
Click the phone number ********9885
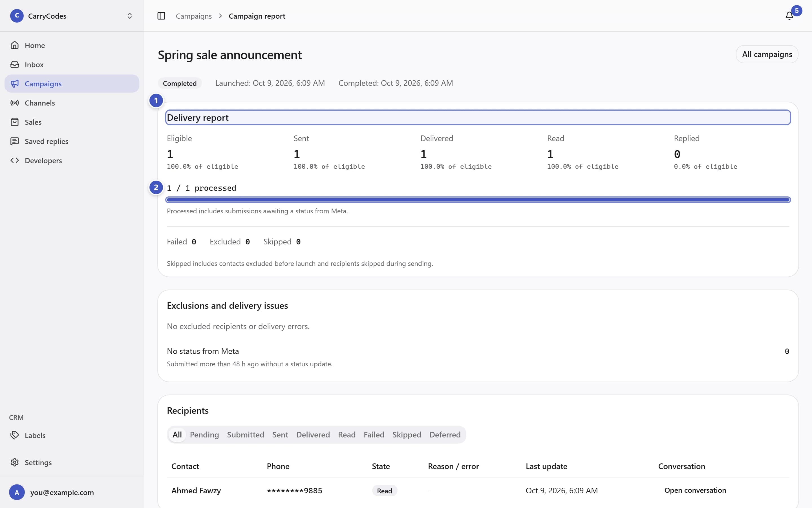[294, 491]
